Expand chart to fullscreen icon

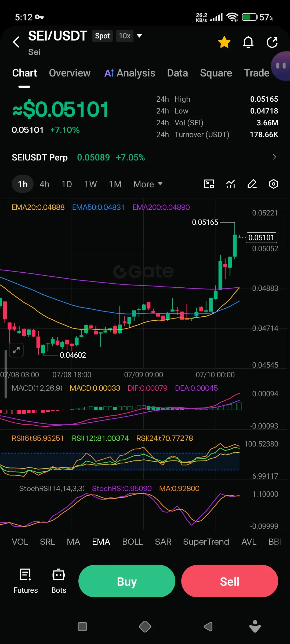tap(16, 350)
